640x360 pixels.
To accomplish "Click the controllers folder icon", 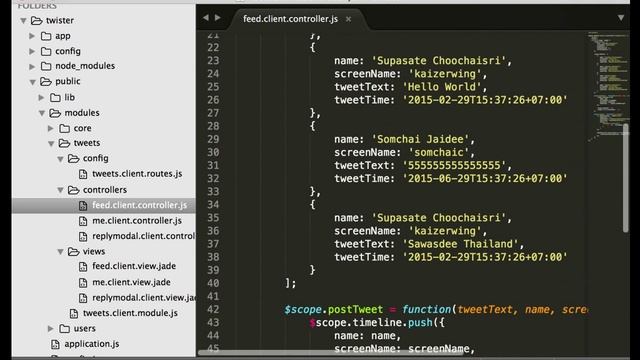I will (x=73, y=190).
